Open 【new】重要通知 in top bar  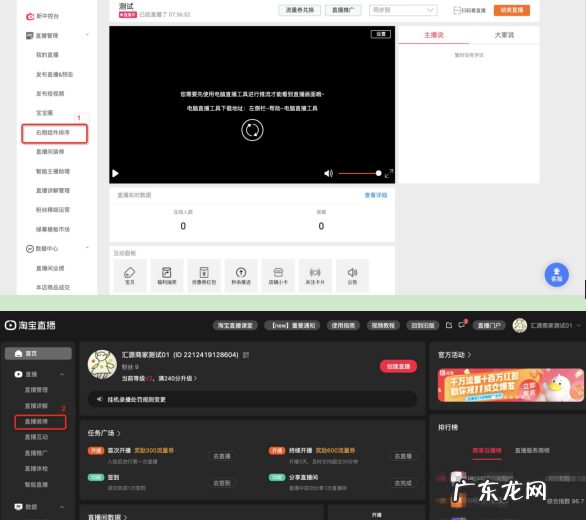(293, 326)
